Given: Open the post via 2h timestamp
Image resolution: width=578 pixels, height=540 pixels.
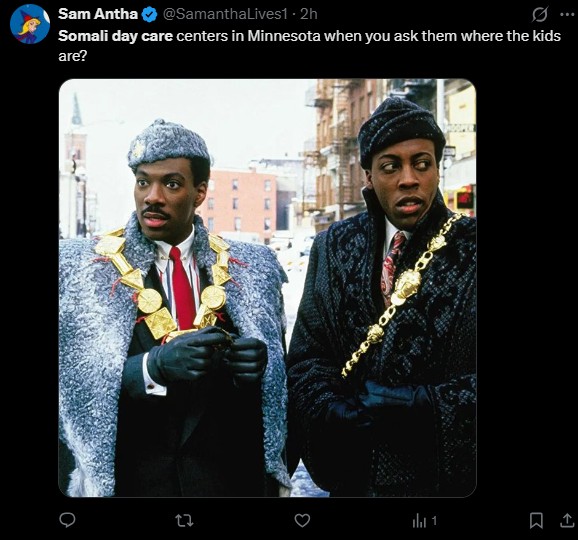Looking at the screenshot, I should 309,14.
